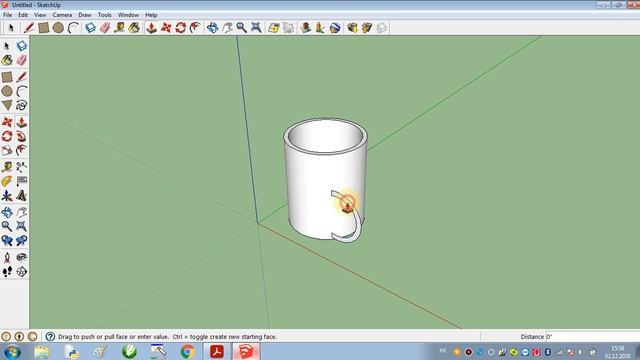Open the Window menu
640x360 pixels.
pos(128,15)
